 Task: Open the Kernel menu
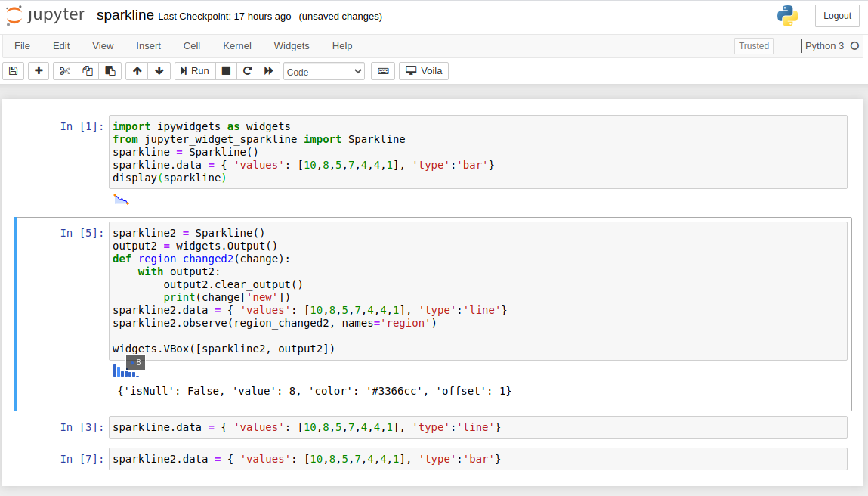(237, 46)
